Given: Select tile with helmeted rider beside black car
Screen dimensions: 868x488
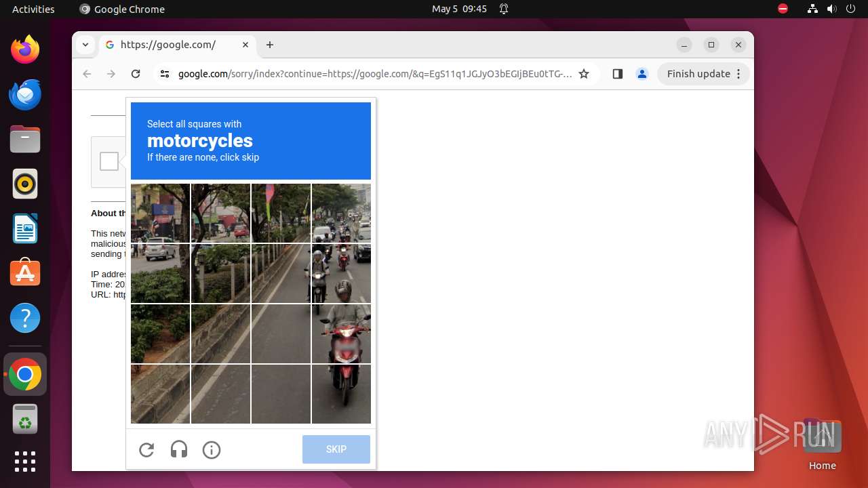Looking at the screenshot, I should click(341, 273).
